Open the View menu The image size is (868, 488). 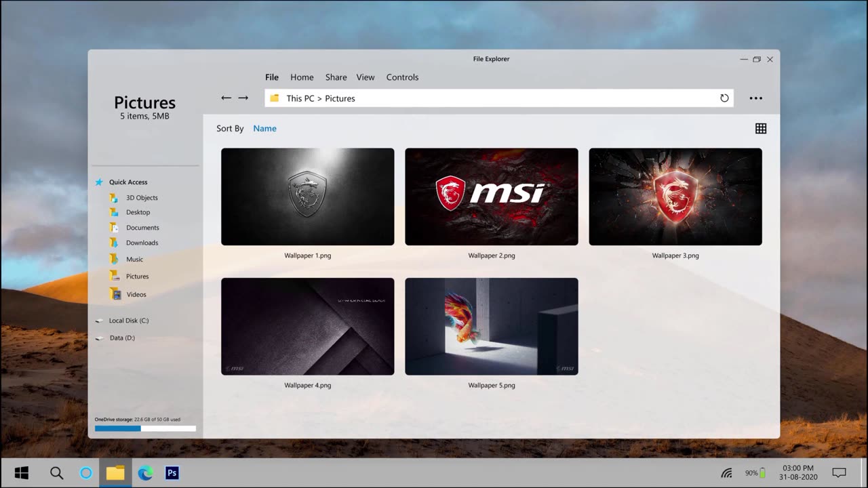(x=366, y=77)
